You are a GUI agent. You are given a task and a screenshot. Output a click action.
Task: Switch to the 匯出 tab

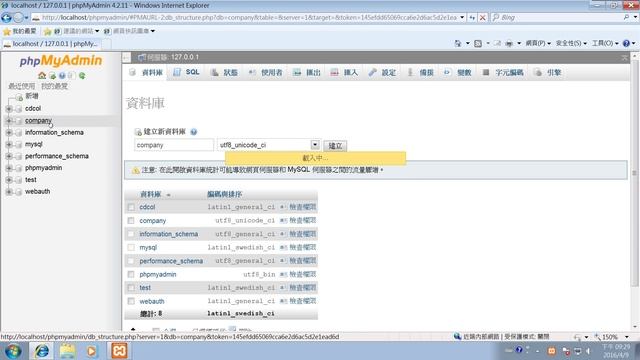[307, 72]
